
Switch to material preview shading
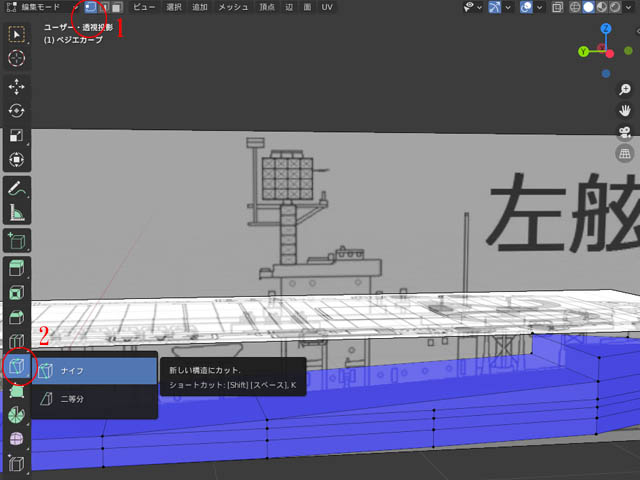(602, 7)
